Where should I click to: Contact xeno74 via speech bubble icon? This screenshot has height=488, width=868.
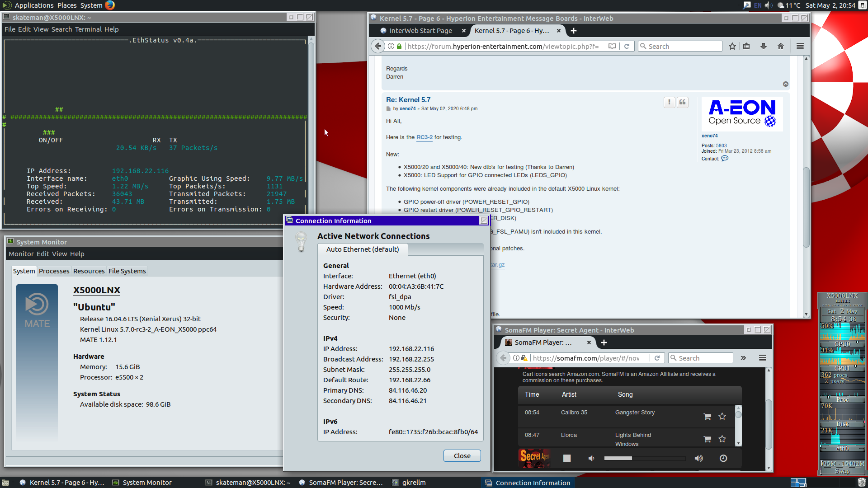coord(725,159)
